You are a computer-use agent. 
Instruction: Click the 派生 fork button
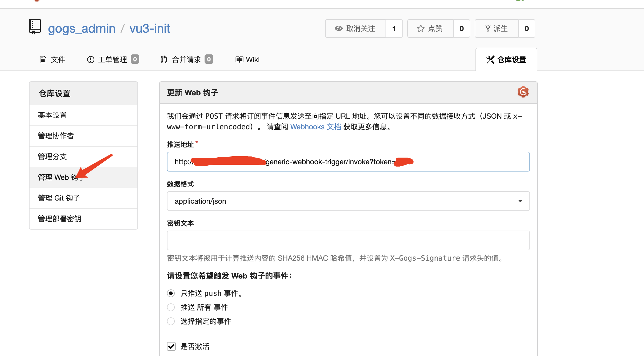[497, 29]
